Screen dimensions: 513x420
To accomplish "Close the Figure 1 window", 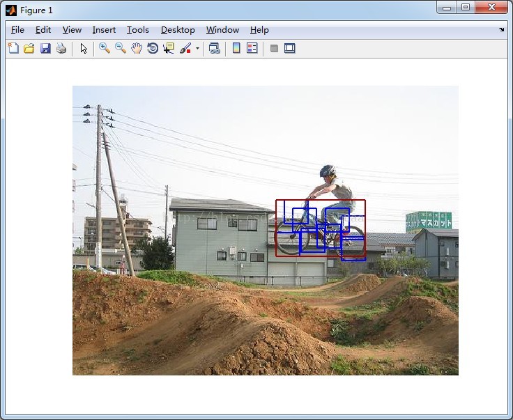I will [x=491, y=7].
